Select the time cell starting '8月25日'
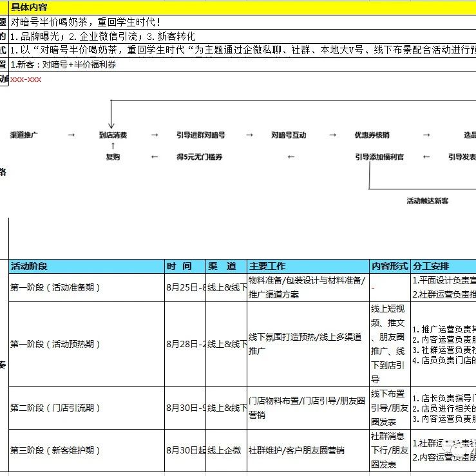476x476 pixels. point(185,287)
